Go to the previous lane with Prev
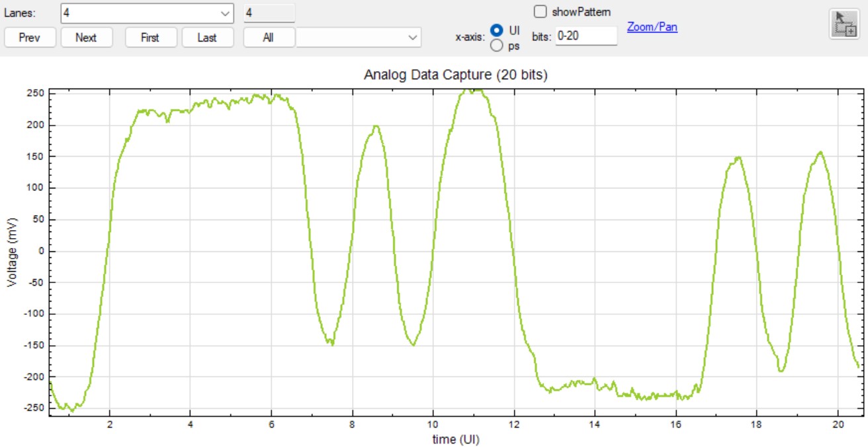 [29, 38]
